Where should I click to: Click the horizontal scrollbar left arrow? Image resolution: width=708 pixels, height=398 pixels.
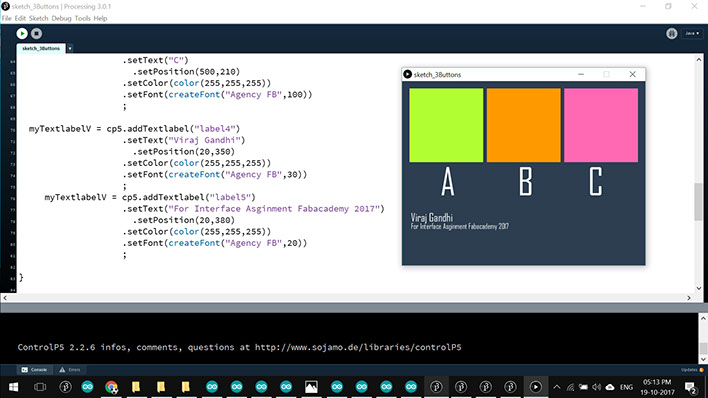[x=5, y=298]
